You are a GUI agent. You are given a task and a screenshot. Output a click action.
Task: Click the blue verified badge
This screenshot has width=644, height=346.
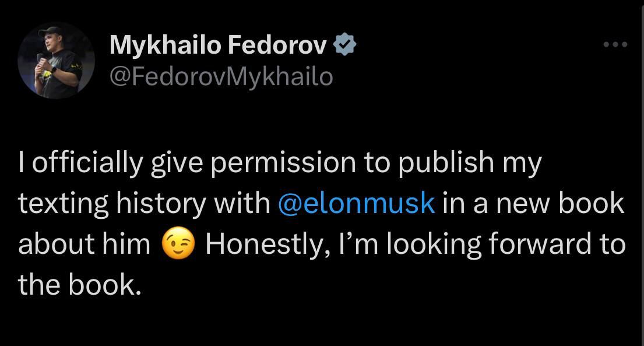pyautogui.click(x=344, y=45)
